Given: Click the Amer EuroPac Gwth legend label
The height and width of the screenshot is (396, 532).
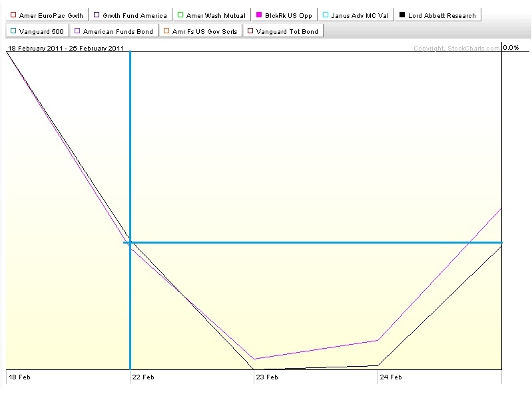Looking at the screenshot, I should [51, 15].
